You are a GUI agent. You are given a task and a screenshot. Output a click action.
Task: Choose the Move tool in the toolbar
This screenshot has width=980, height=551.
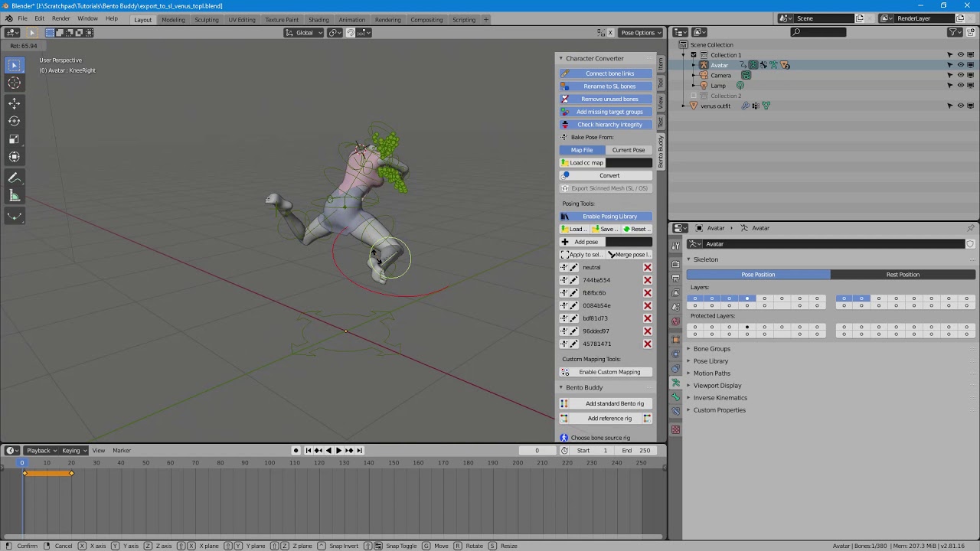tap(15, 103)
